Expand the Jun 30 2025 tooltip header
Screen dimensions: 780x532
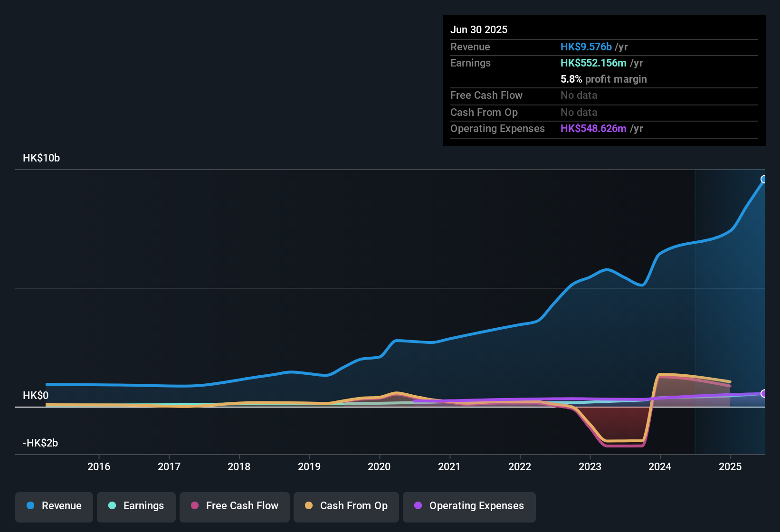coord(479,29)
